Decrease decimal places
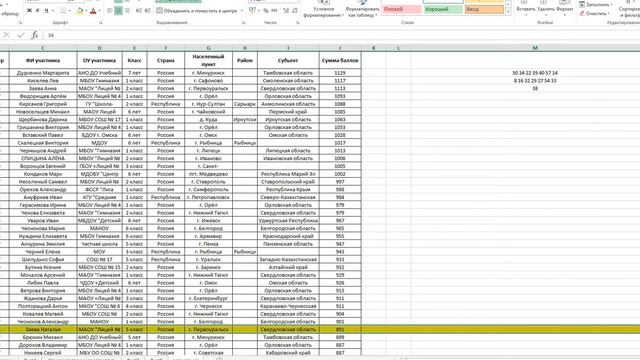This screenshot has height=360, width=640. [x=295, y=11]
